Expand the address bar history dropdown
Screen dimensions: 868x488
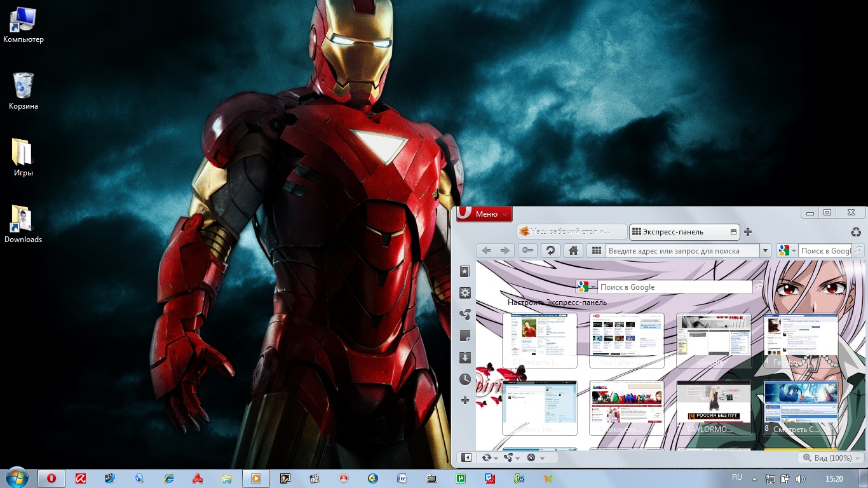click(x=765, y=251)
